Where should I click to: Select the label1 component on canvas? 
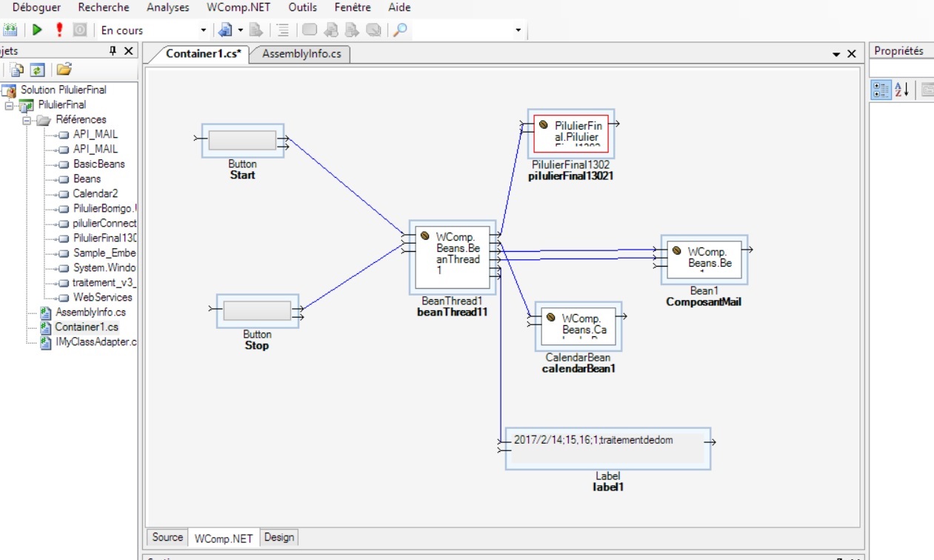click(607, 448)
